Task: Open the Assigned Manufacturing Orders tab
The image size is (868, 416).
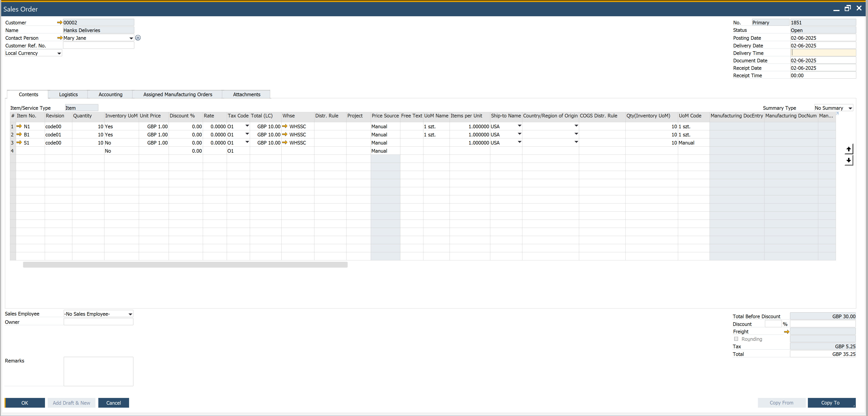Action: point(178,95)
